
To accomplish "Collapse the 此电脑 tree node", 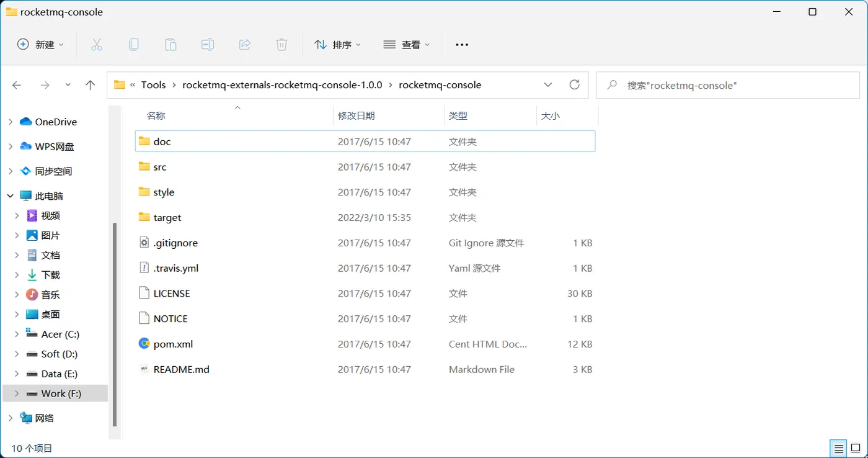I will coord(11,195).
